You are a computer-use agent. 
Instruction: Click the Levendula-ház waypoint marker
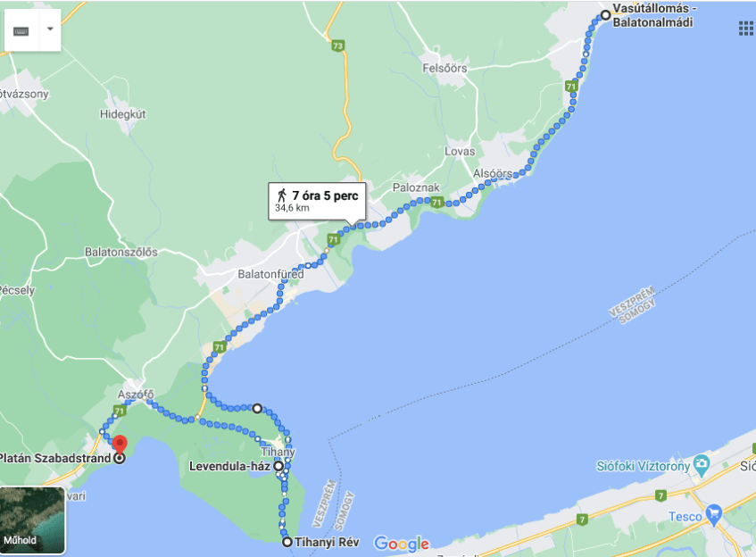click(278, 466)
